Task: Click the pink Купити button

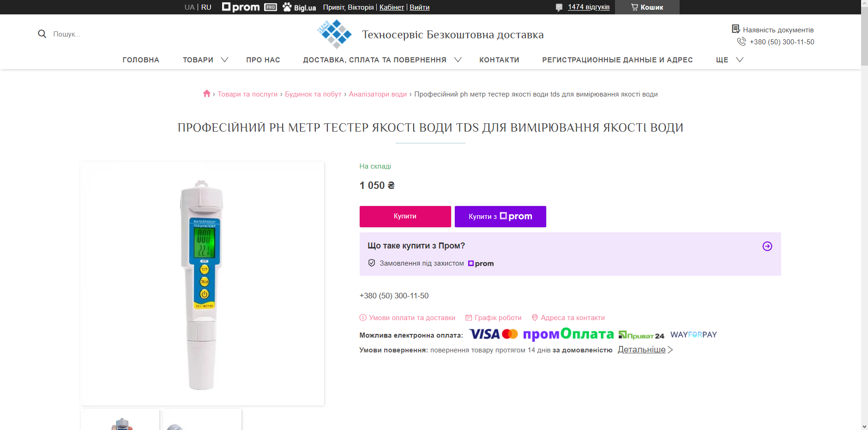Action: coord(405,216)
